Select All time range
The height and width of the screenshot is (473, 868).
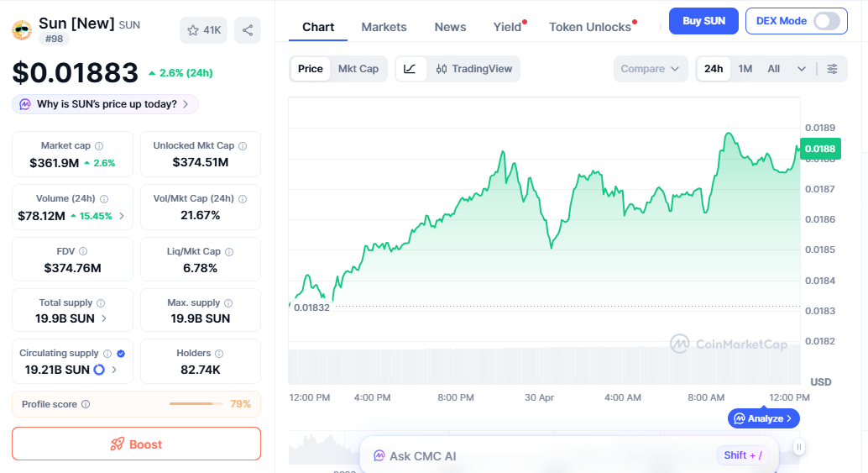pyautogui.click(x=773, y=69)
